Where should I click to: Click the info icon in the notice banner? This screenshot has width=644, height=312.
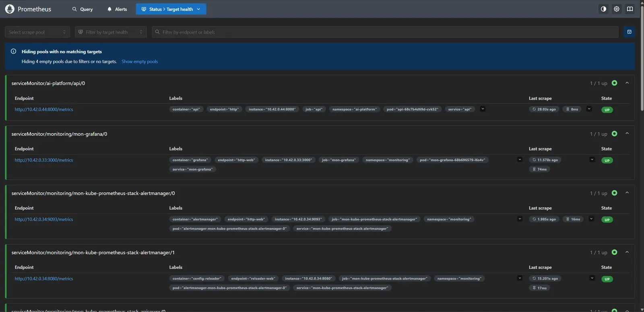tap(13, 51)
